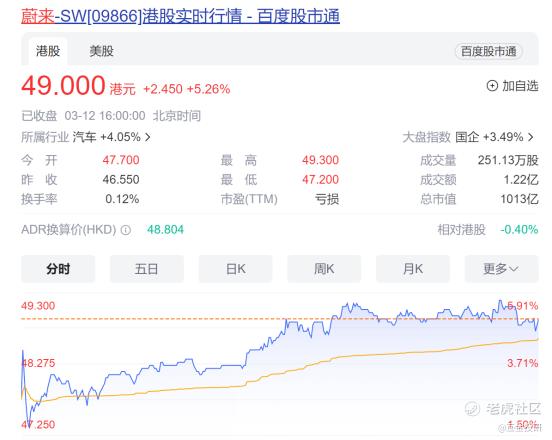Expand the 汽车 industry chevron arrow
This screenshot has width=552, height=440.
tap(148, 137)
